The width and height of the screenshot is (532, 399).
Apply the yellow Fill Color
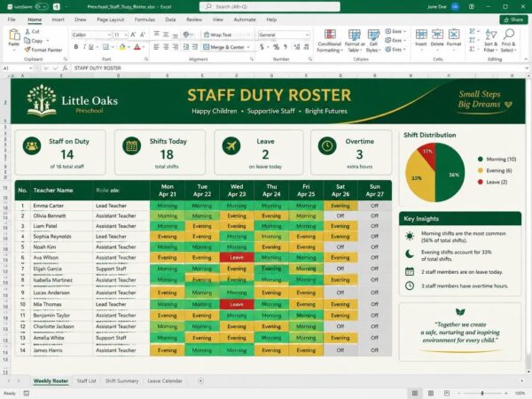point(122,47)
